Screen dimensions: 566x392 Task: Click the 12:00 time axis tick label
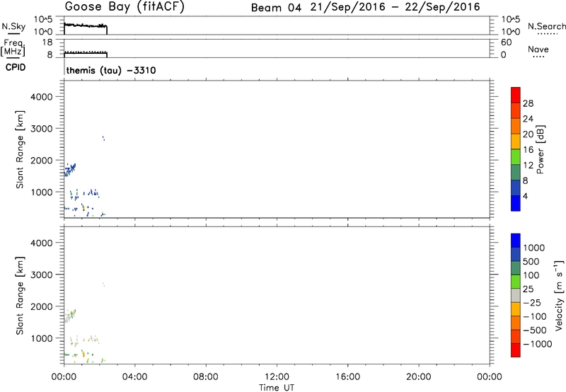(x=277, y=377)
